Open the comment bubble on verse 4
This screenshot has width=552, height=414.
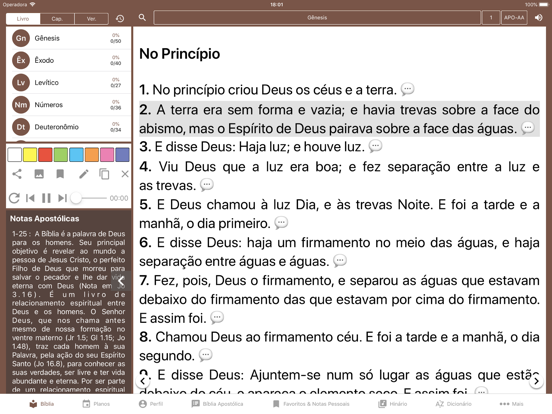tap(207, 184)
